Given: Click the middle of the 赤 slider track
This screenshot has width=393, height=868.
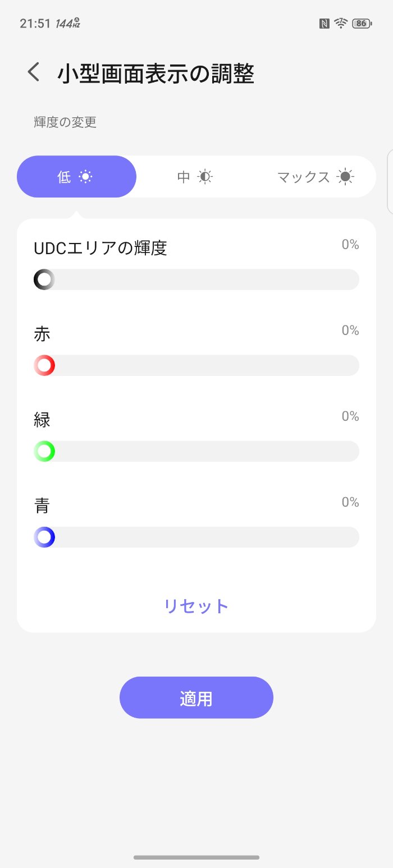Looking at the screenshot, I should [196, 365].
